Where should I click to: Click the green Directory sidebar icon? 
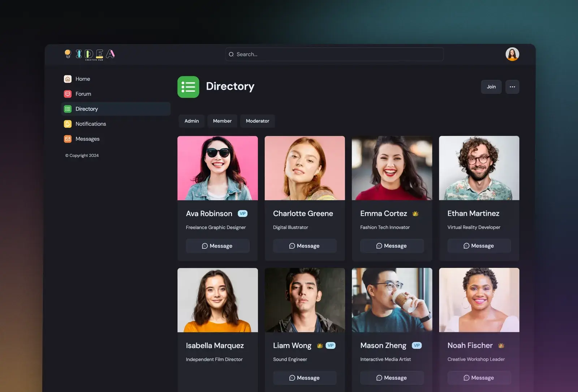(x=68, y=109)
